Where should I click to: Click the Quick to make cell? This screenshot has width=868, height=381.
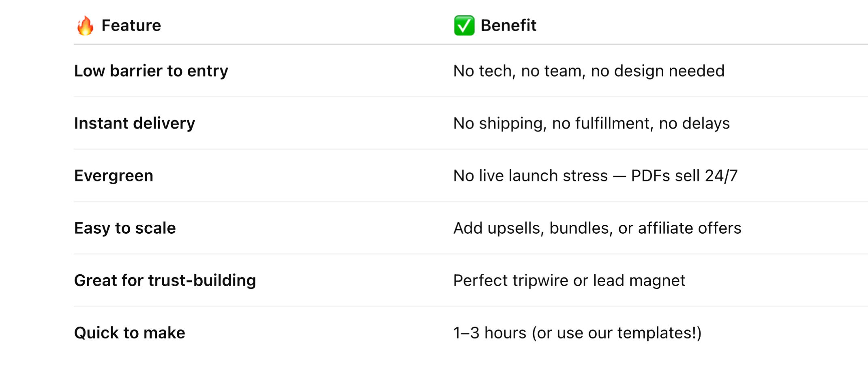pyautogui.click(x=130, y=333)
